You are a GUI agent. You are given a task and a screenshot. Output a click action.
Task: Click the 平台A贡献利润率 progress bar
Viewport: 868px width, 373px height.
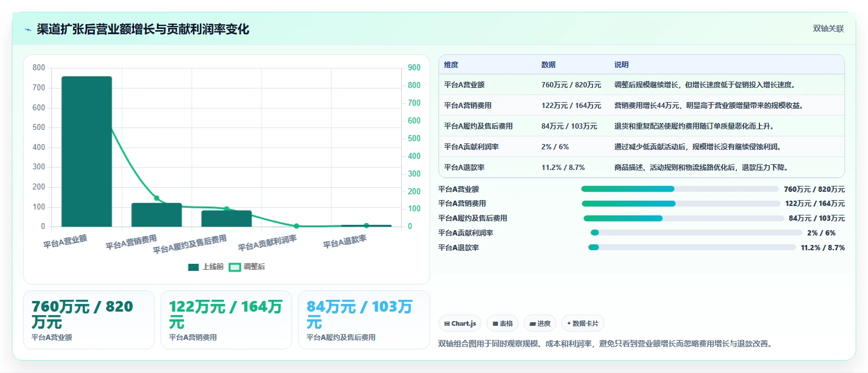696,233
